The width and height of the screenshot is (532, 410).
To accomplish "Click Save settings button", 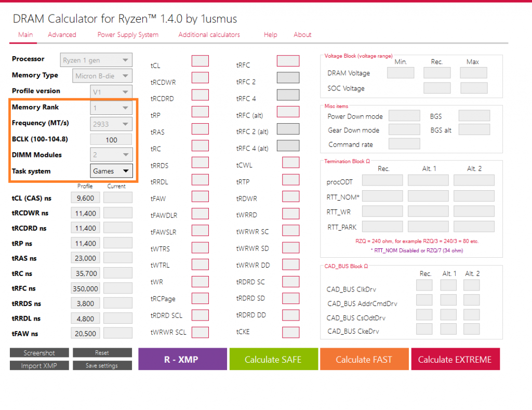I will [x=102, y=365].
